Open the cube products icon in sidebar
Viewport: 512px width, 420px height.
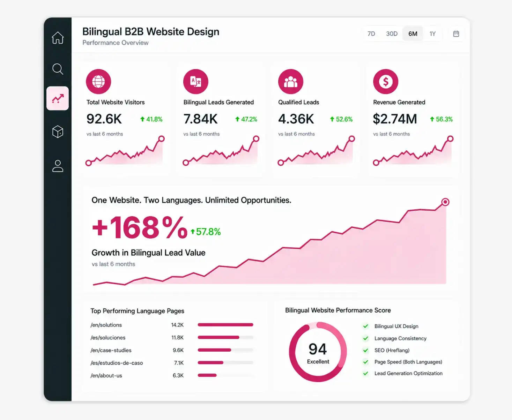58,132
